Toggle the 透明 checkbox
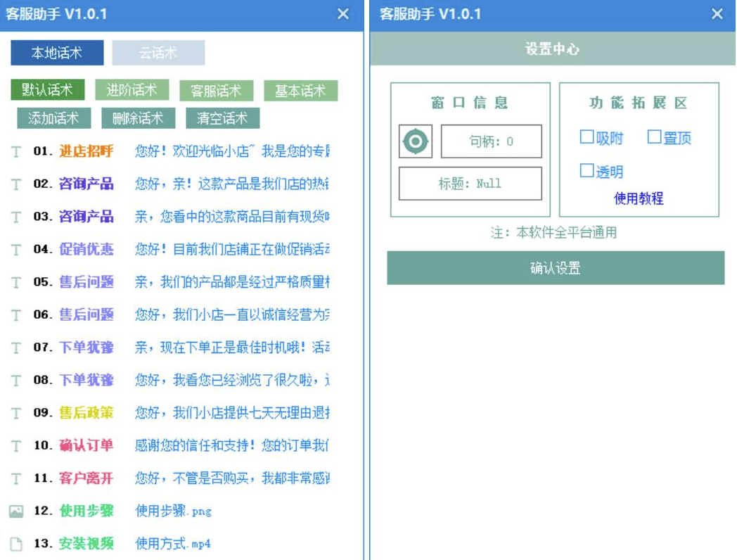 [x=587, y=170]
